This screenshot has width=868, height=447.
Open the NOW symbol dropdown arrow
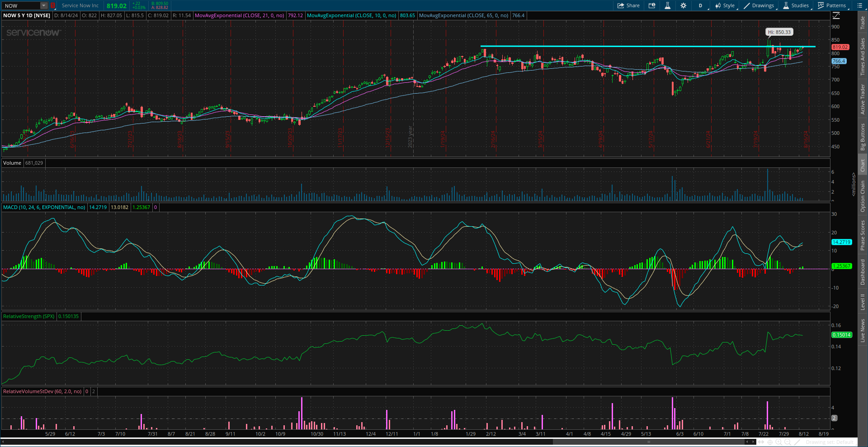pyautogui.click(x=44, y=5)
